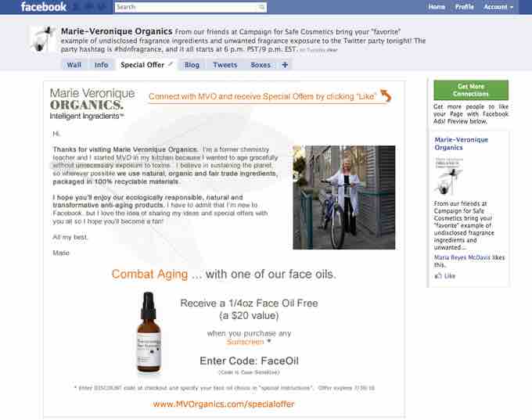Open the Info tab
Image resolution: width=532 pixels, height=420 pixels.
tap(101, 65)
